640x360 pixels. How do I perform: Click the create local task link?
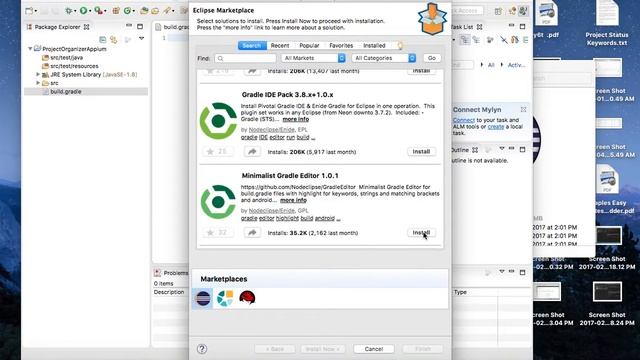496,127
